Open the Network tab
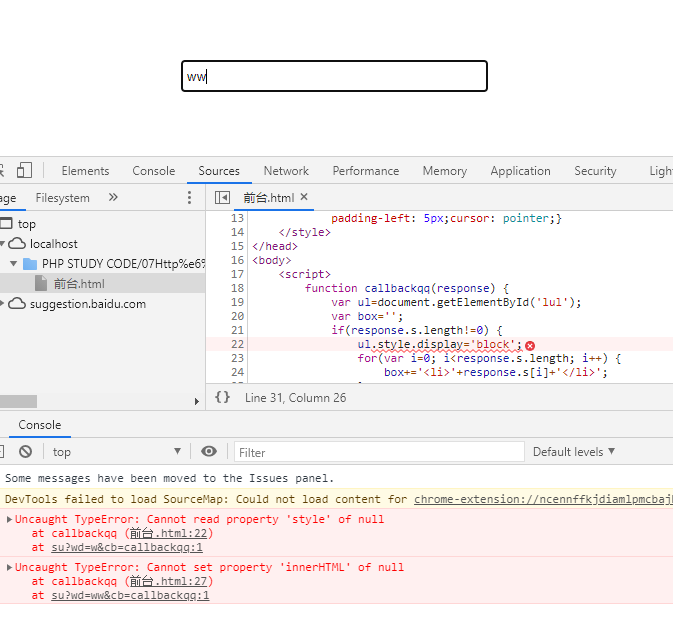673x635 pixels. coord(286,171)
